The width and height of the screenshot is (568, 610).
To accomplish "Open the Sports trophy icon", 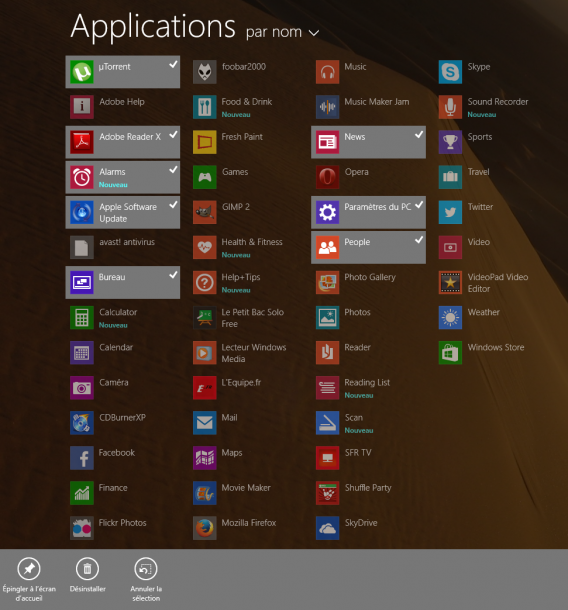I will 451,142.
